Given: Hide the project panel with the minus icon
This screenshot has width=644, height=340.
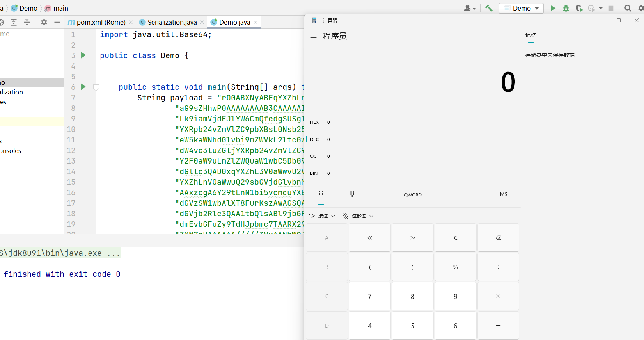Looking at the screenshot, I should (57, 22).
